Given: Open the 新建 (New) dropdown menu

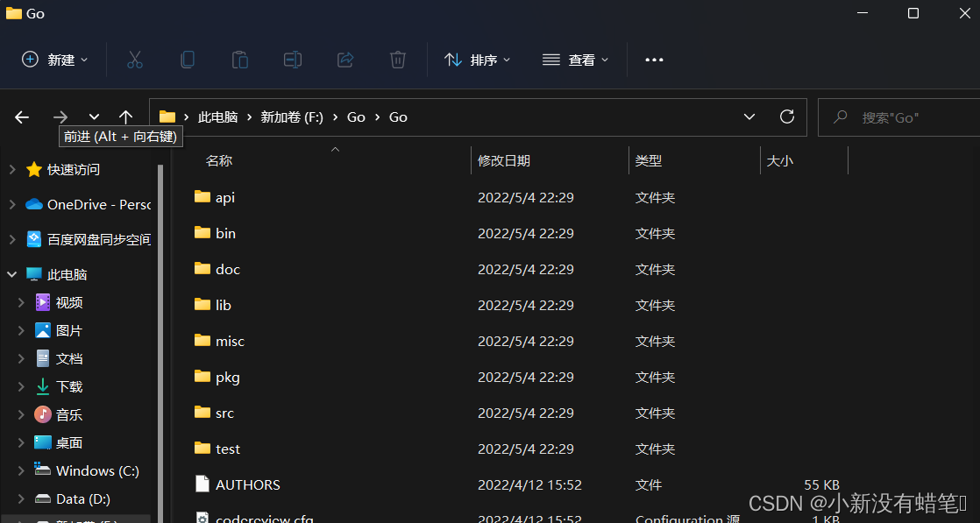Looking at the screenshot, I should pos(54,60).
